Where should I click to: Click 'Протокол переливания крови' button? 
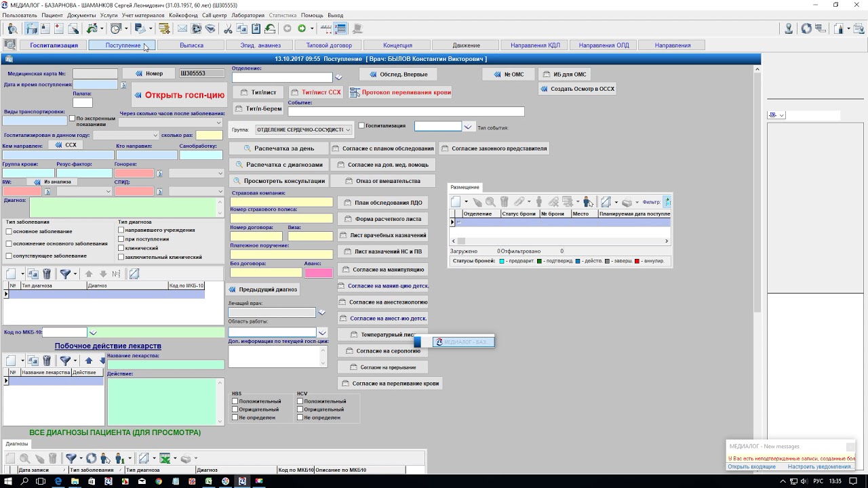click(400, 92)
